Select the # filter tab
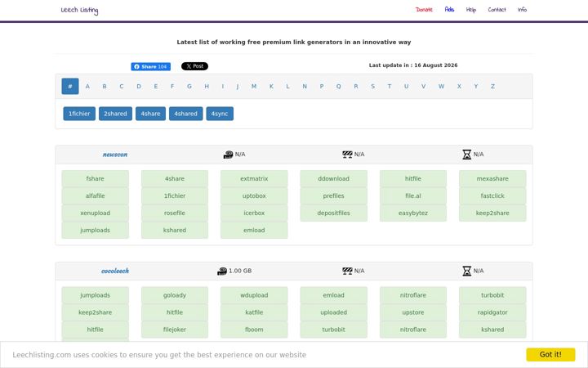 pos(70,87)
